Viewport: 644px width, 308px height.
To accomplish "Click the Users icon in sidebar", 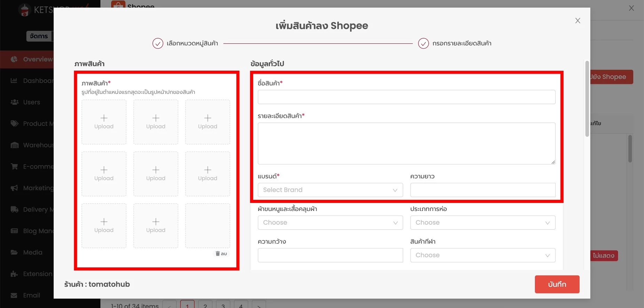I will pos(14,102).
